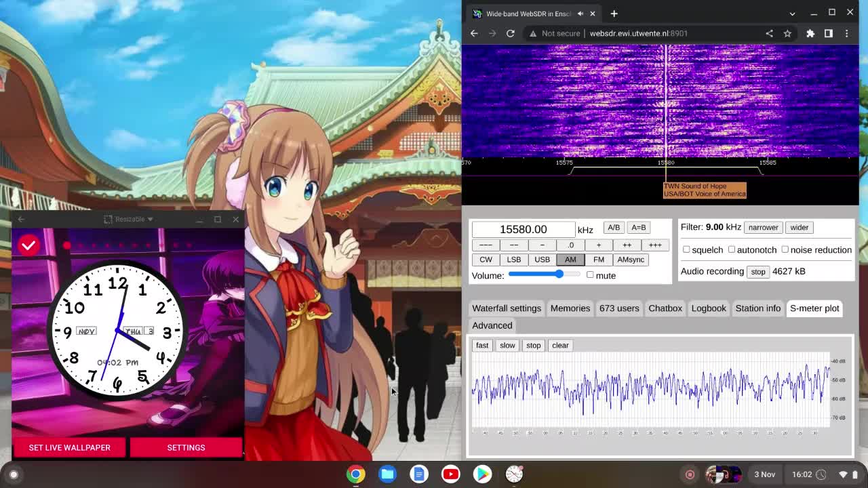The height and width of the screenshot is (488, 868).
Task: Reload the WebSDR page
Action: (510, 33)
